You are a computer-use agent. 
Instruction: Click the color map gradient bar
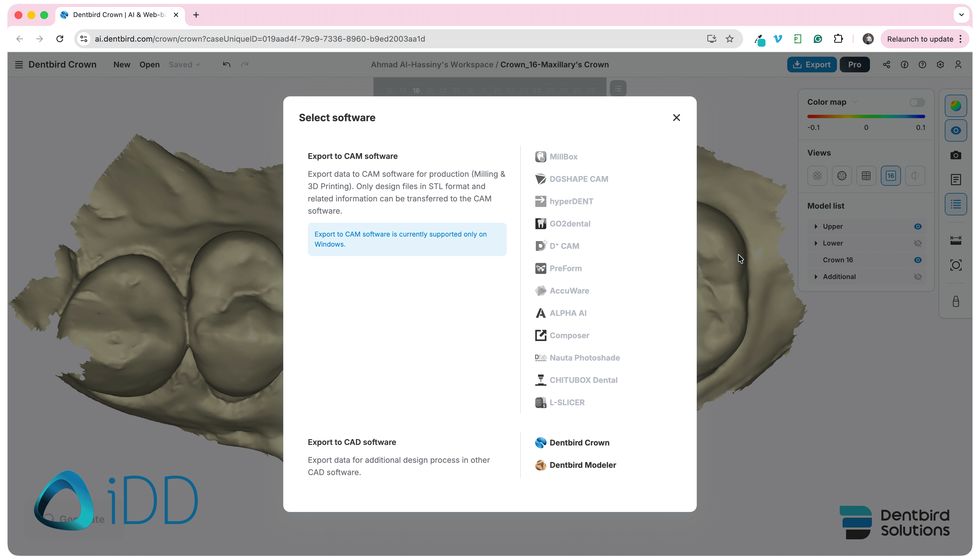[866, 116]
